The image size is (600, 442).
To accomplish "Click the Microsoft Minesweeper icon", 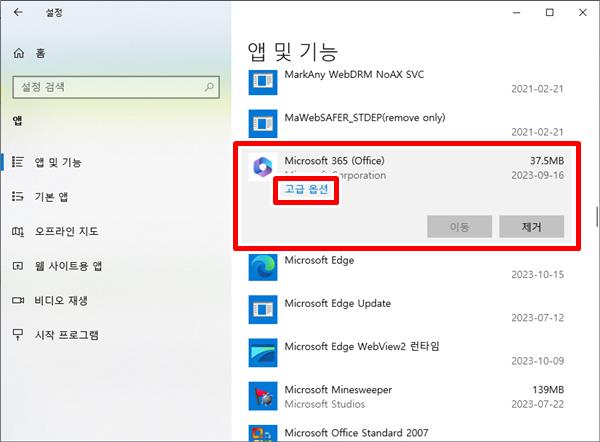I will [263, 396].
